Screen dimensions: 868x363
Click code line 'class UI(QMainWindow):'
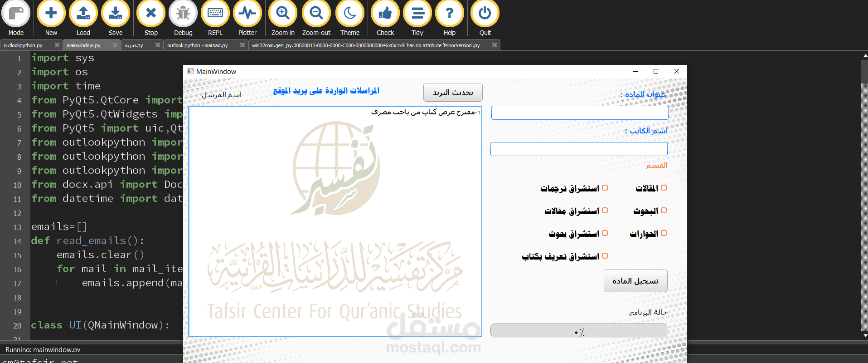point(100,325)
